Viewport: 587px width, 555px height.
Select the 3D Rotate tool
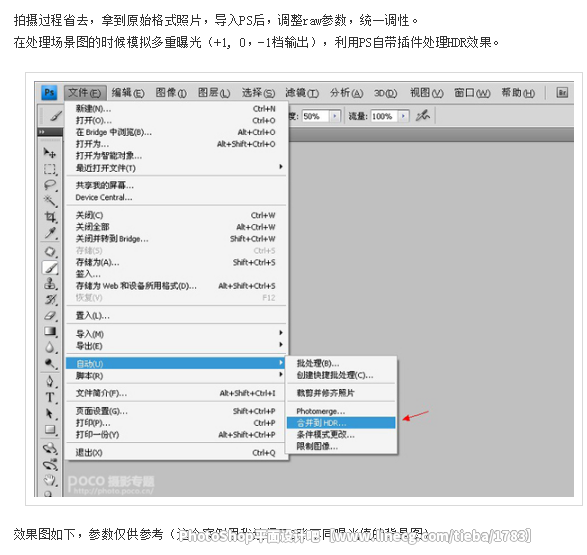[x=50, y=448]
